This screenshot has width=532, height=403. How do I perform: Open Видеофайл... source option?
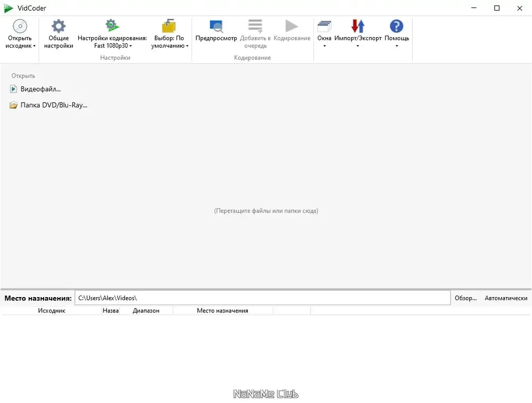[x=36, y=89]
